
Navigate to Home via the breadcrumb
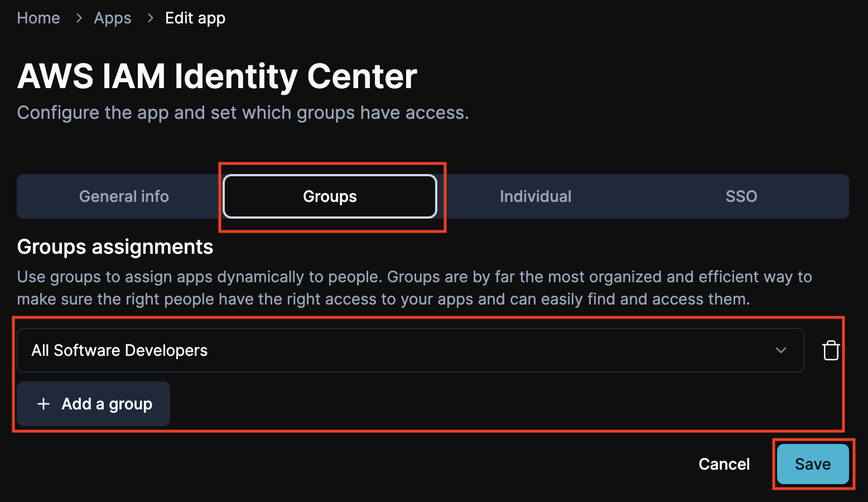[x=38, y=18]
